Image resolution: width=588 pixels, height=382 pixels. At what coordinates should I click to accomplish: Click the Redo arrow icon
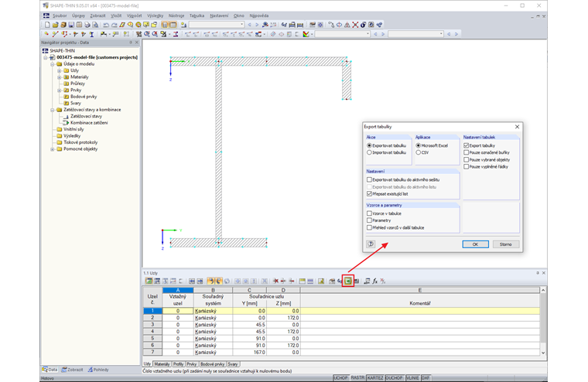tap(114, 25)
